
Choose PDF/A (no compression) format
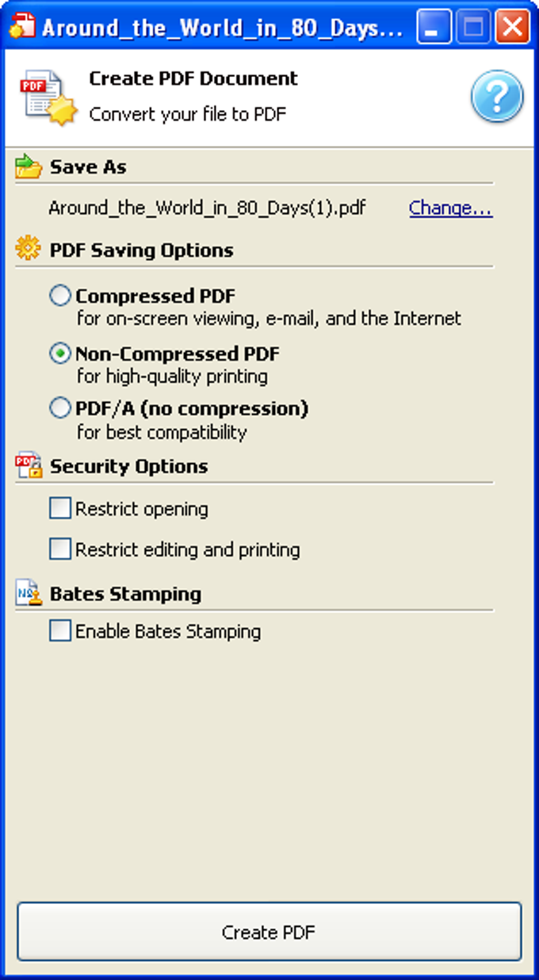[59, 407]
